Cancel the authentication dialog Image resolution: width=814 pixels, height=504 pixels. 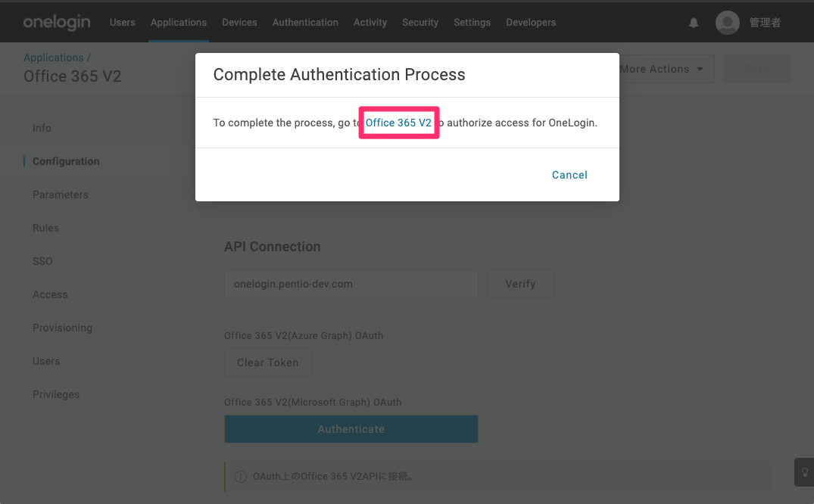tap(569, 175)
